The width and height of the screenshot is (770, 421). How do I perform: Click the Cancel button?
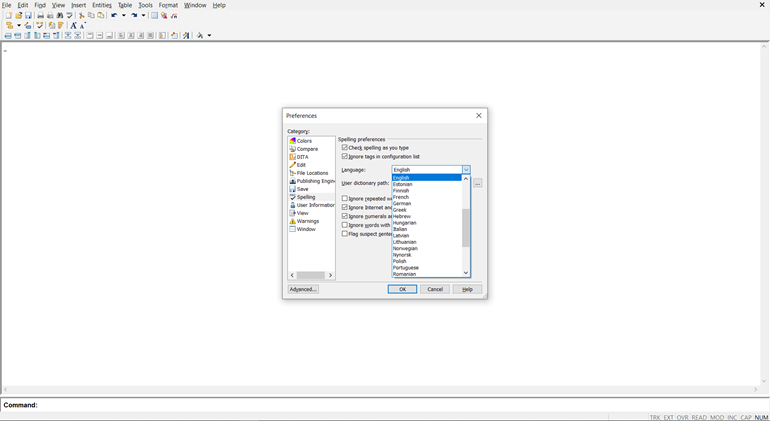click(435, 289)
